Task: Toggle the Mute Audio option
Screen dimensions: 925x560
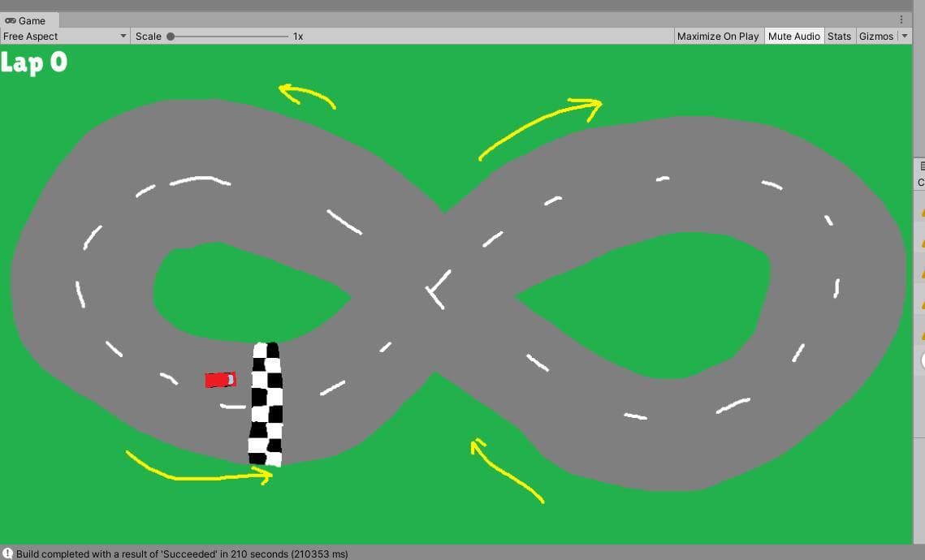Action: (x=793, y=36)
